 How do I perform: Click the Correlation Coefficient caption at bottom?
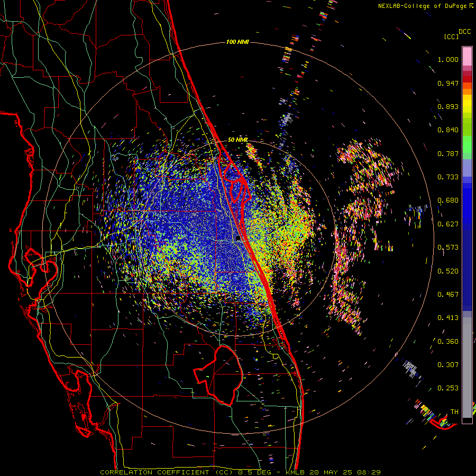240,472
